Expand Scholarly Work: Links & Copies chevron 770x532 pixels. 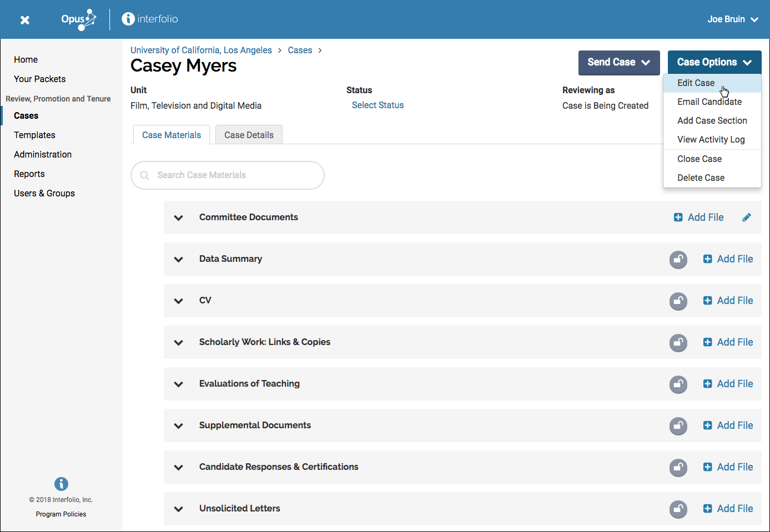click(x=179, y=343)
